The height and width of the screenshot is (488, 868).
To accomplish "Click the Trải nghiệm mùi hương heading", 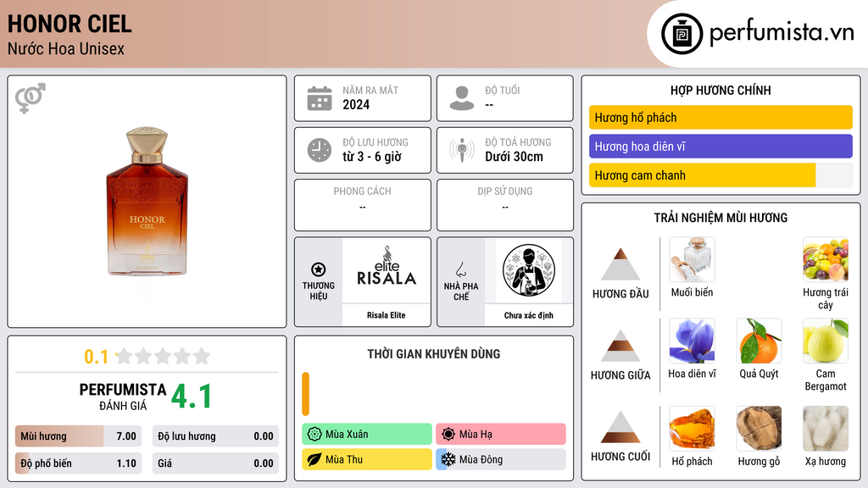I will click(721, 218).
